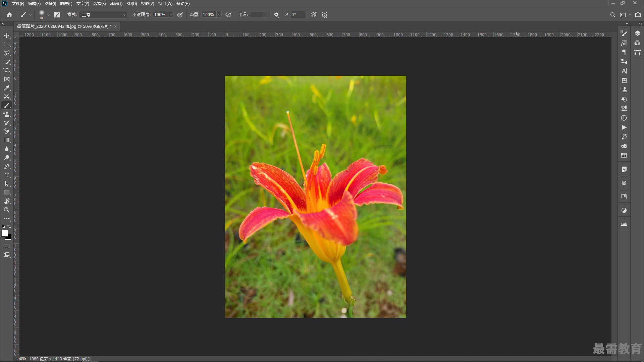Viewport: 644px width, 362px height.
Task: Toggle pressure for opacity
Action: (180, 15)
